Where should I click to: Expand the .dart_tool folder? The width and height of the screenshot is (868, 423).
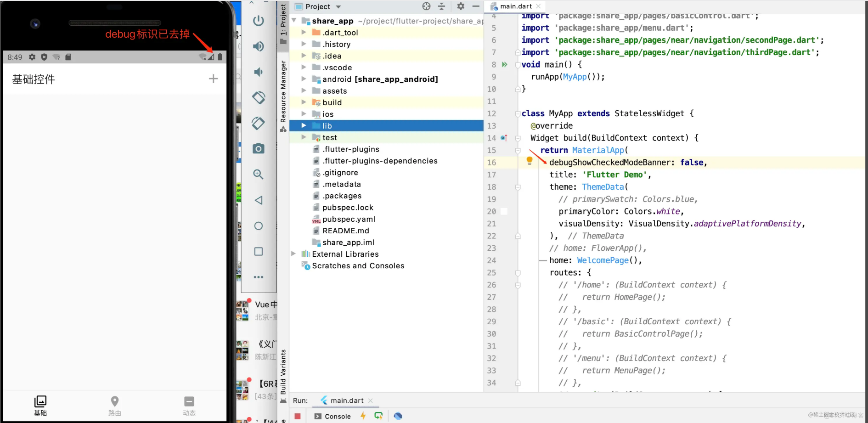[x=304, y=32]
